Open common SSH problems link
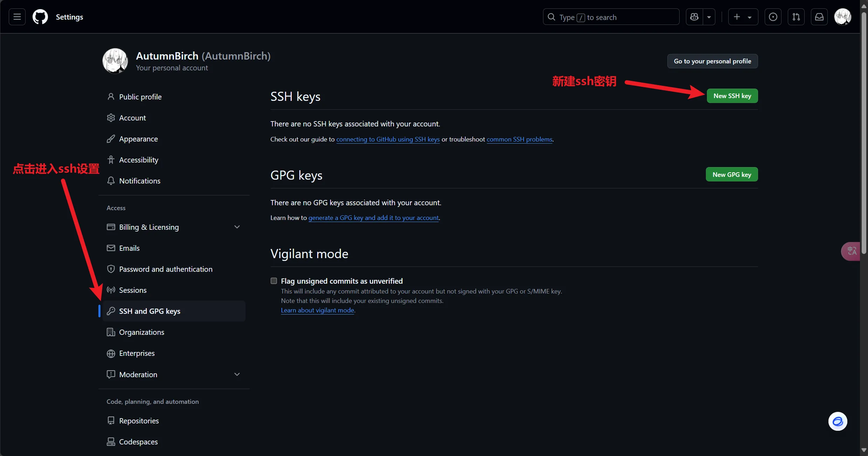This screenshot has height=456, width=868. point(520,139)
